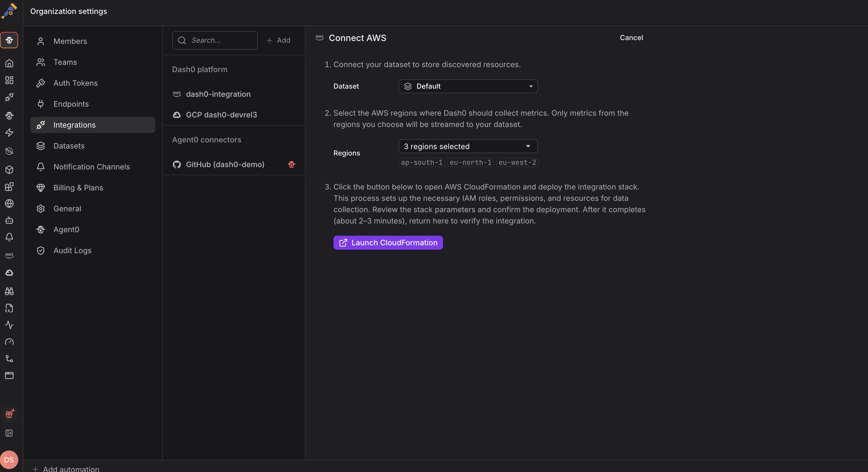Cancel the Connect AWS form
Screen dimensions: 868x472
click(631, 38)
